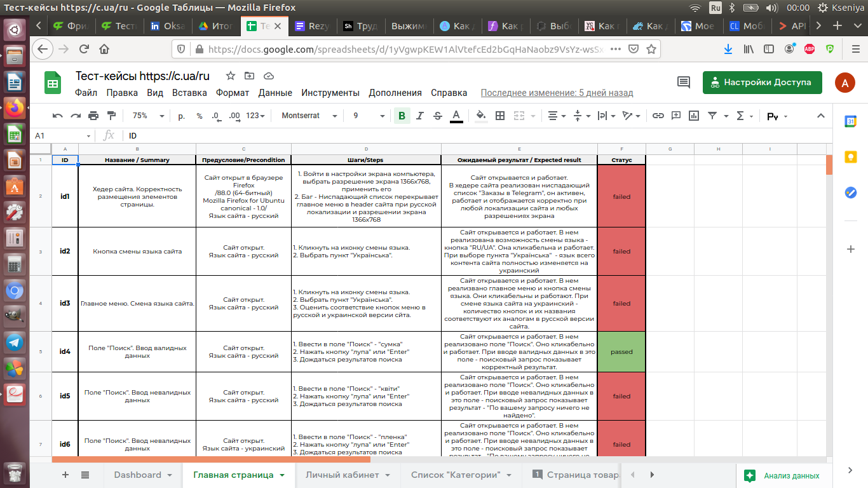This screenshot has width=868, height=488.
Task: Increase decimal places
Action: coord(234,116)
